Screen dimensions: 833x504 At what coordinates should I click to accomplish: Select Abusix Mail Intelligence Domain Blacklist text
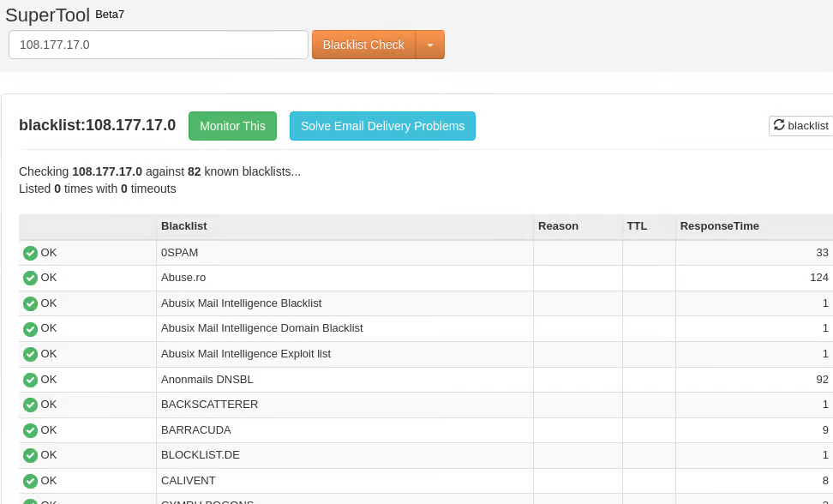[262, 328]
